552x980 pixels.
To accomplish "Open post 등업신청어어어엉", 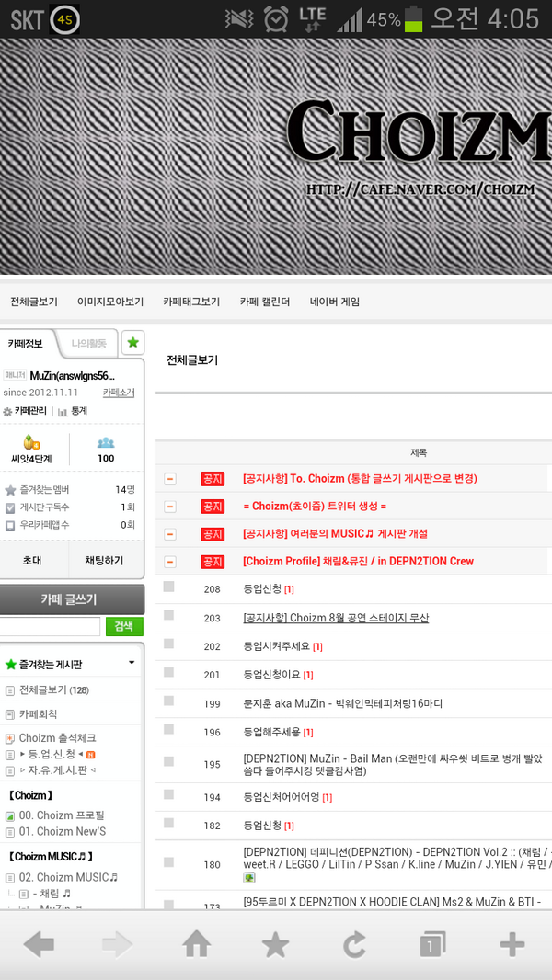I will [x=282, y=797].
